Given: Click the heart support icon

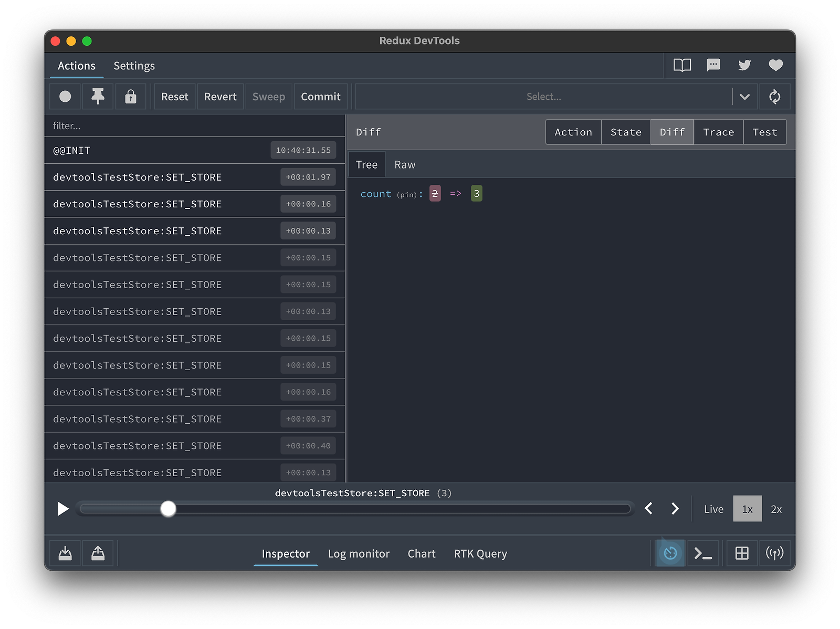Looking at the screenshot, I should click(x=775, y=65).
